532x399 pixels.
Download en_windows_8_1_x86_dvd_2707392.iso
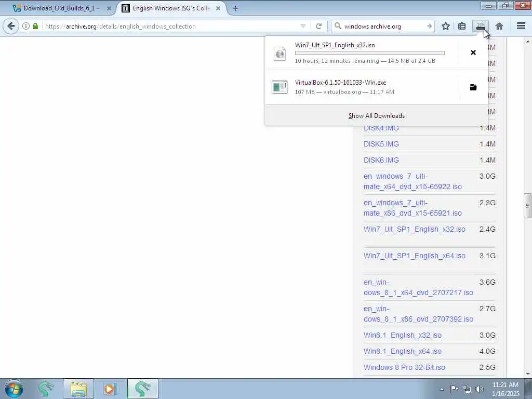click(x=418, y=314)
